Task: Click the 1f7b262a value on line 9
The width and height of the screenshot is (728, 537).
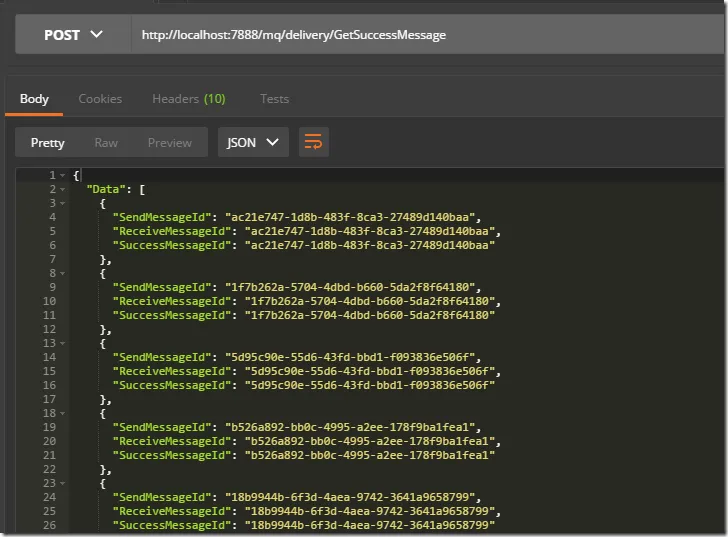Action: pyautogui.click(x=350, y=287)
